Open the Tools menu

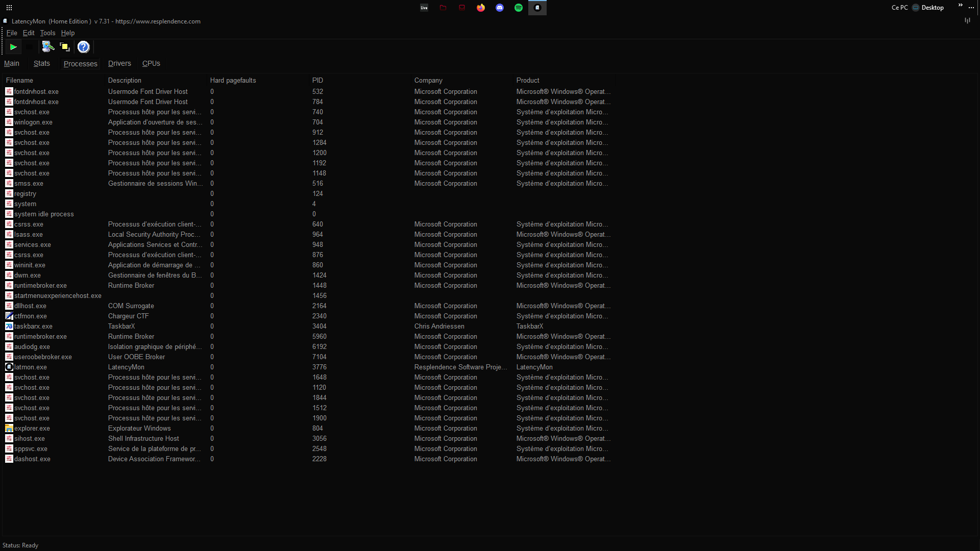click(47, 33)
